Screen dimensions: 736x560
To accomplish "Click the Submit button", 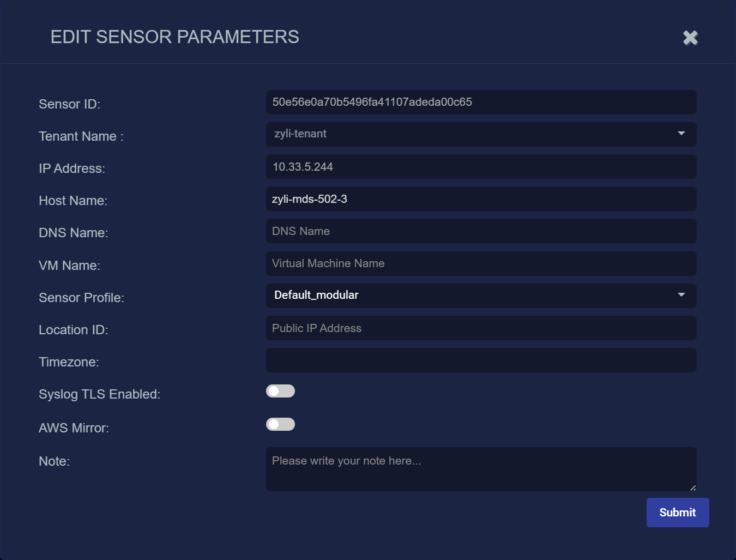I will (677, 512).
